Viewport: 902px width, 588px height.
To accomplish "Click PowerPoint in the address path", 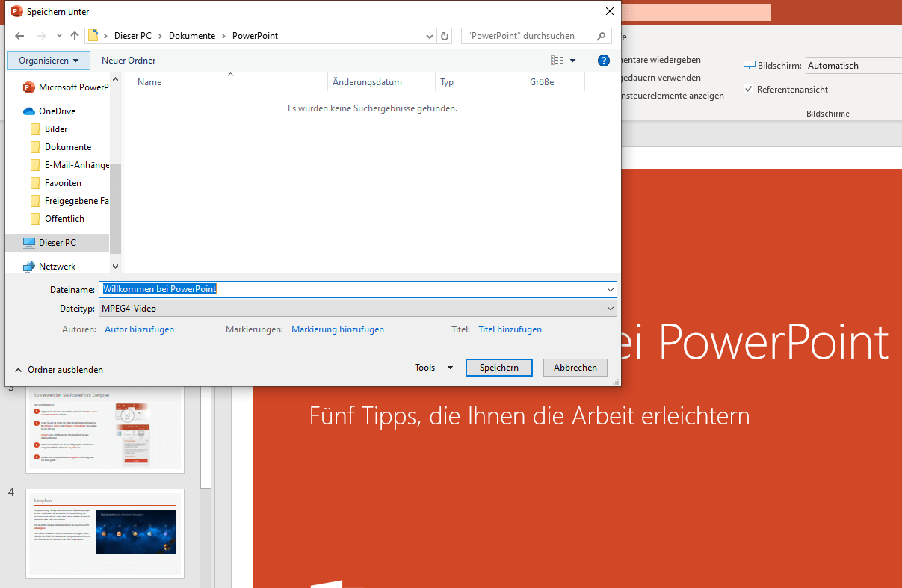I will (x=255, y=36).
